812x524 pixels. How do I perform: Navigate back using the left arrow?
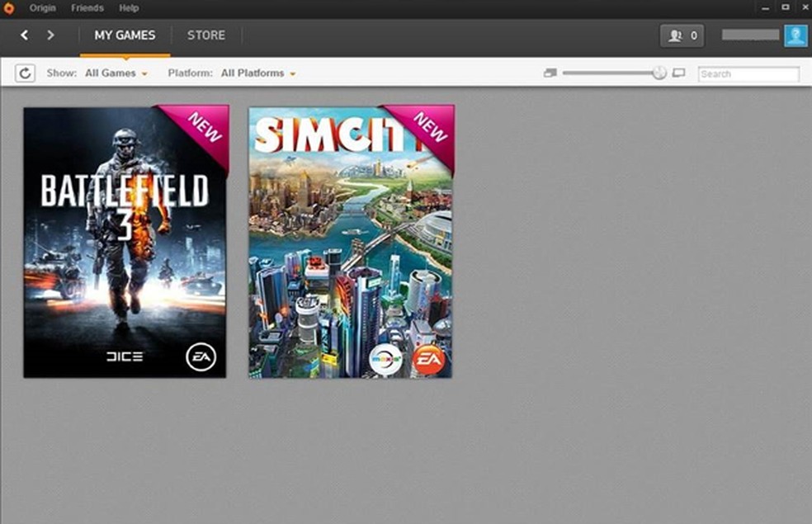[24, 35]
